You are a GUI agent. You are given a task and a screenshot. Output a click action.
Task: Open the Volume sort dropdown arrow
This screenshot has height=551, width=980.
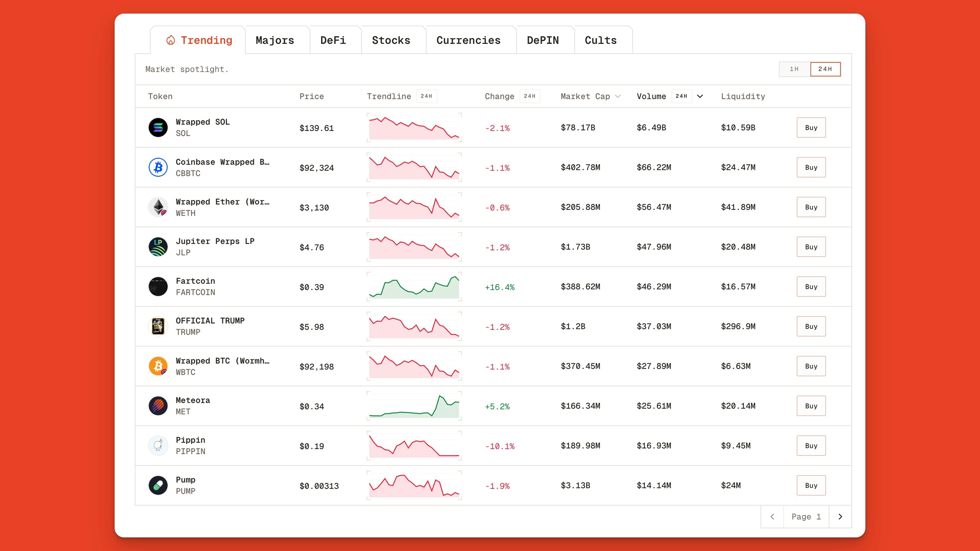point(700,96)
